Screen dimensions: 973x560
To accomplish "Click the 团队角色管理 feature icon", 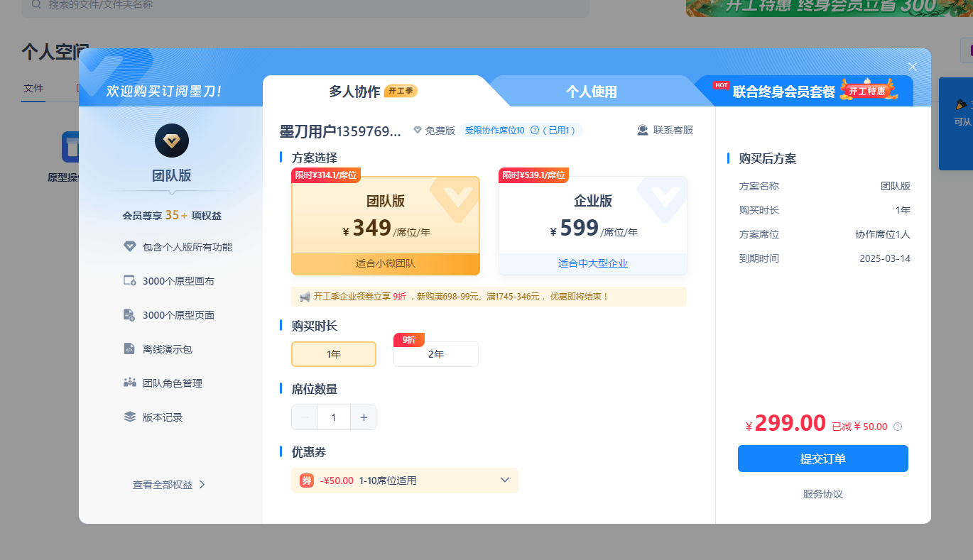I will tap(131, 383).
